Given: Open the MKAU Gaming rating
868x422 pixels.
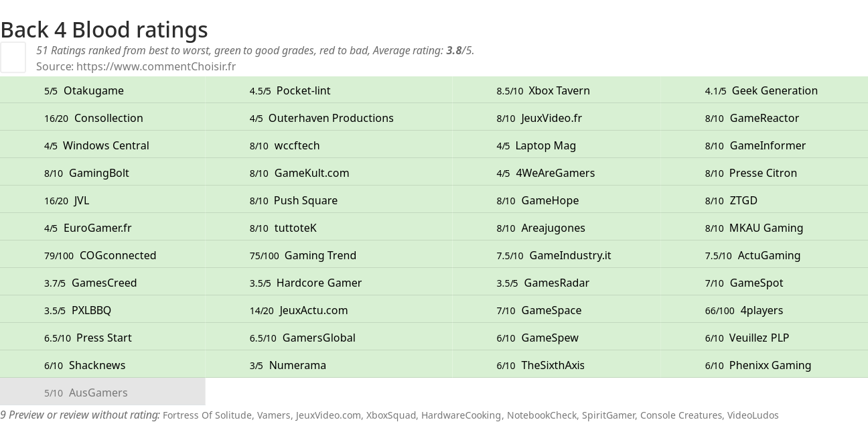Looking at the screenshot, I should click(764, 228).
